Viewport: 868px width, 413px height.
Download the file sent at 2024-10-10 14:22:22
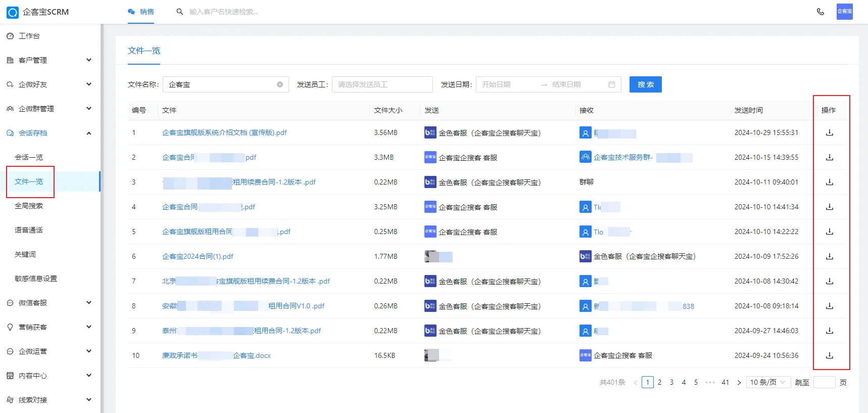click(x=829, y=232)
